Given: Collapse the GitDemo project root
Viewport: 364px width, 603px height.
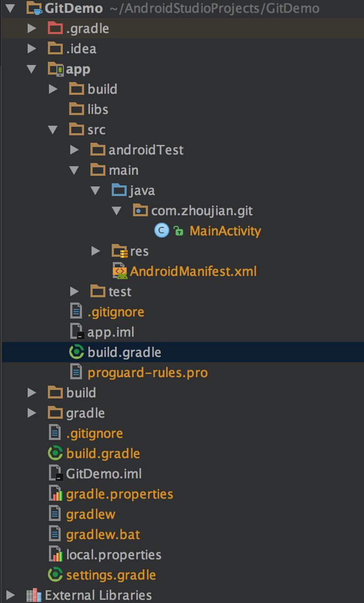Looking at the screenshot, I should point(10,8).
